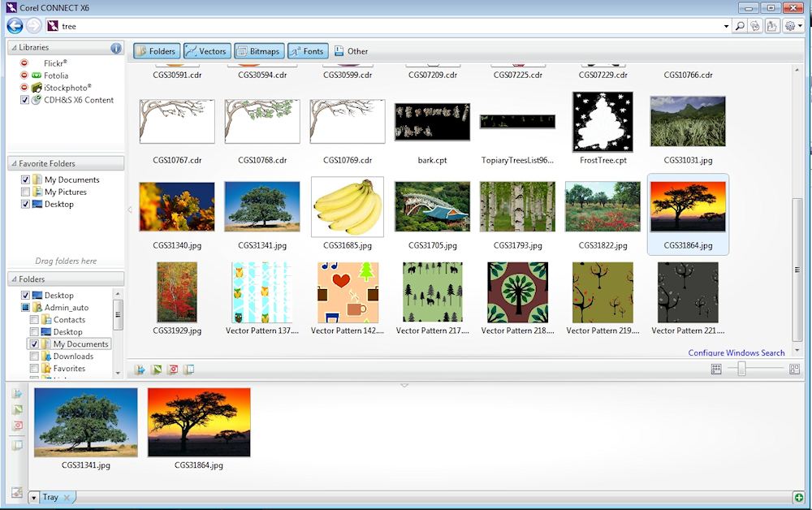Image resolution: width=812 pixels, height=510 pixels.
Task: Select the bananas image CGS31685.jpg
Action: tap(348, 207)
